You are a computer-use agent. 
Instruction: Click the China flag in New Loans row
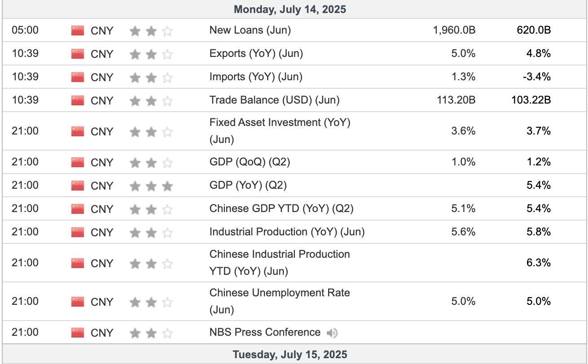click(78, 30)
